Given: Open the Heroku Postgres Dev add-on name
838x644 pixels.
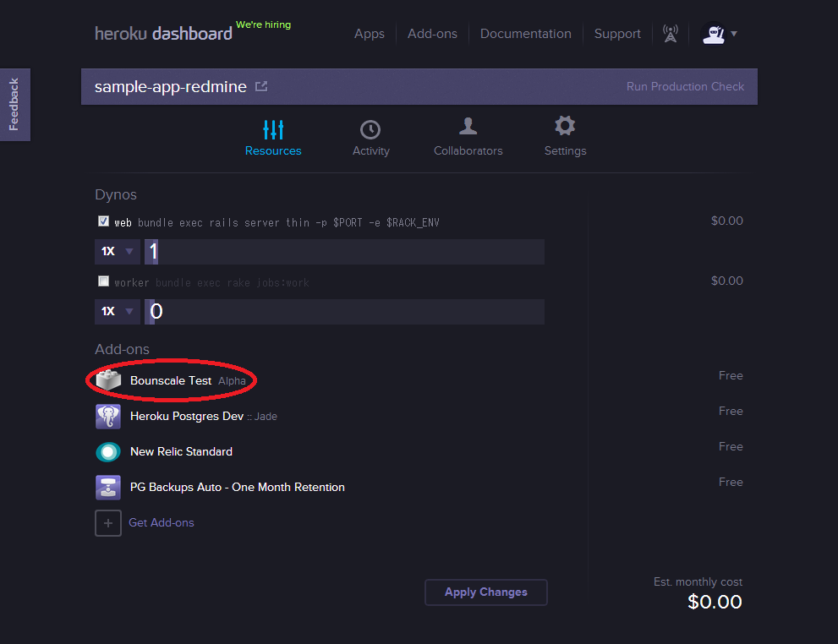Looking at the screenshot, I should (x=187, y=416).
